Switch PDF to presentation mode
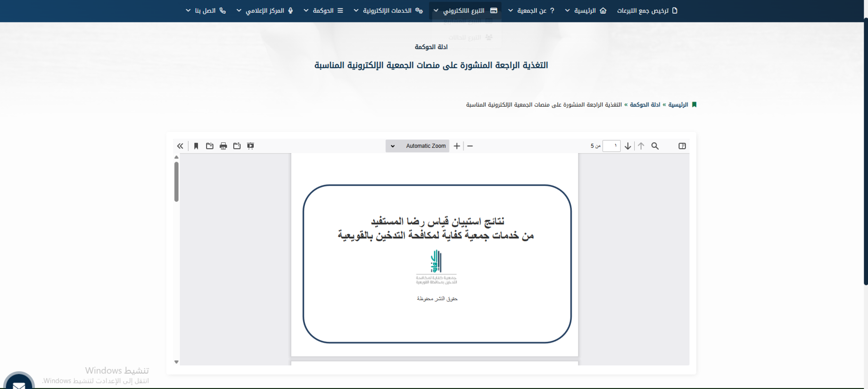The width and height of the screenshot is (868, 389). pyautogui.click(x=250, y=146)
